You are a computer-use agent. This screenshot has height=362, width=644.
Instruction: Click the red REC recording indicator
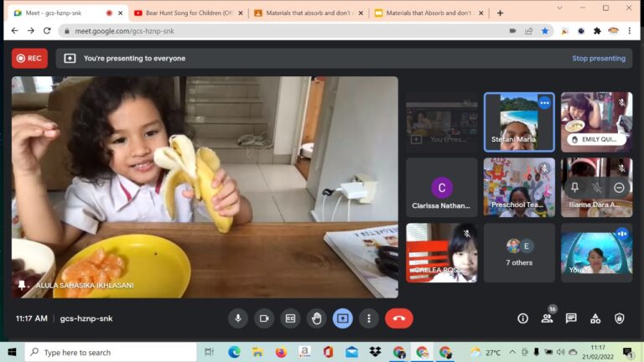(x=29, y=59)
